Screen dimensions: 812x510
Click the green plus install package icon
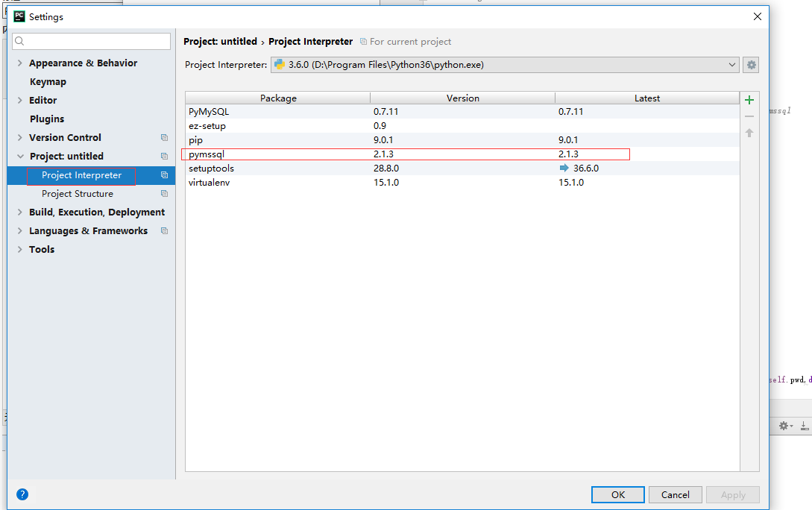click(x=749, y=100)
